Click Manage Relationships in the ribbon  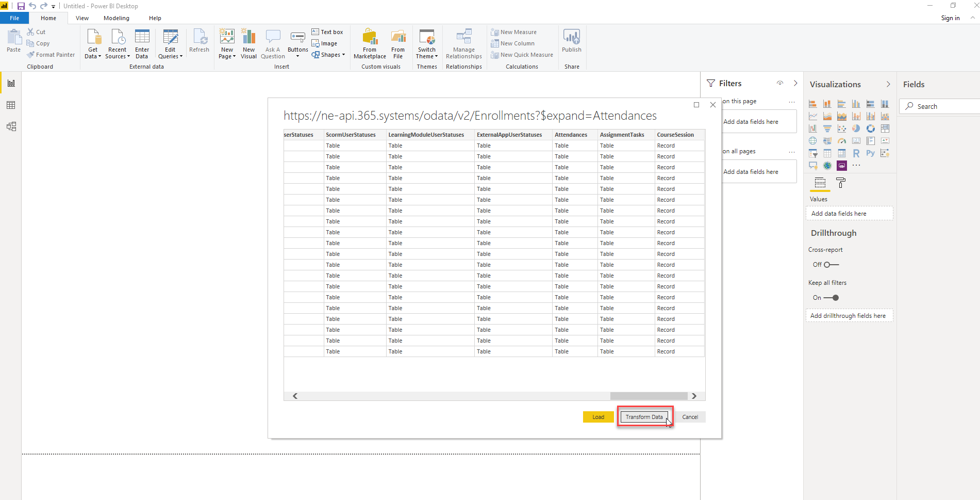pyautogui.click(x=464, y=44)
